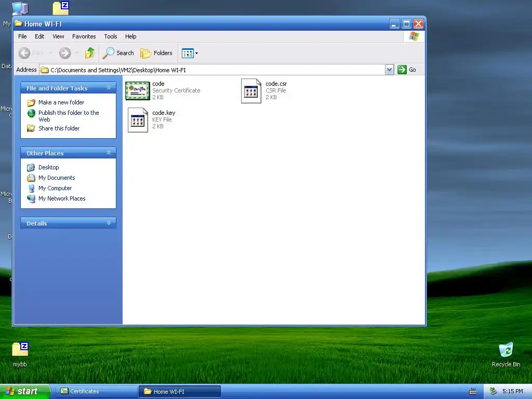532x399 pixels.
Task: Open the Favorites menu
Action: 84,36
